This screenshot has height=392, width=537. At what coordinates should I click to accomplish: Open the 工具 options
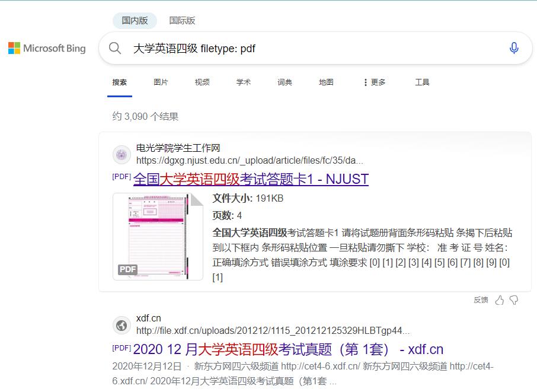click(422, 82)
